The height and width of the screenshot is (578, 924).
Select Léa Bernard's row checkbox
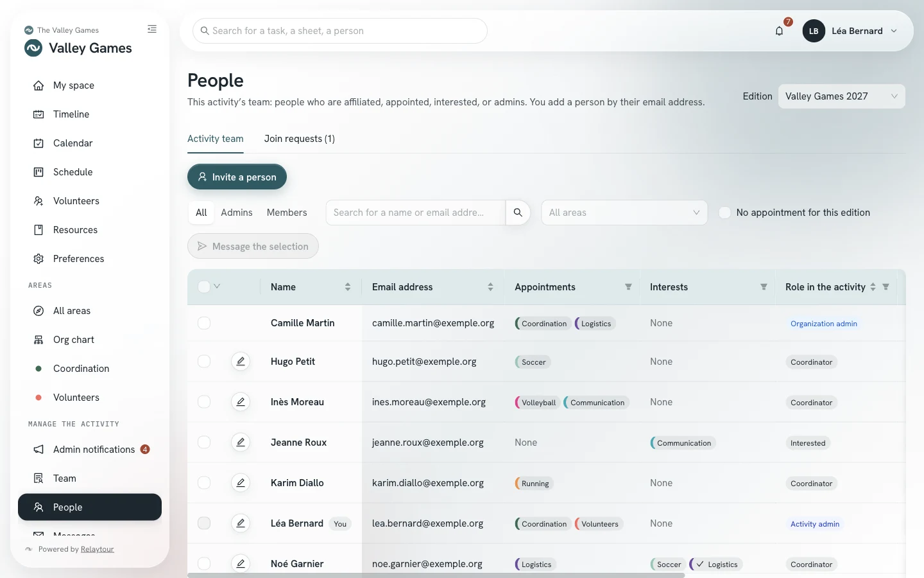pyautogui.click(x=204, y=523)
